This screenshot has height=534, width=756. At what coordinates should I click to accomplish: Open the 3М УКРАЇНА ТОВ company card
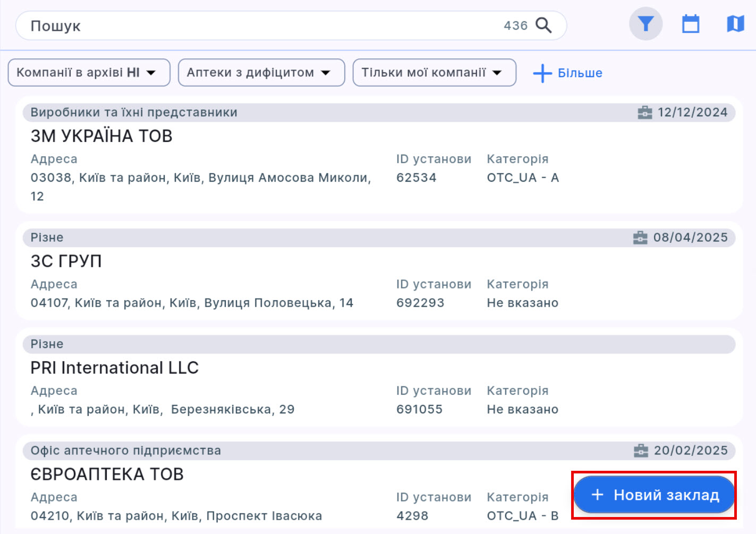pos(101,137)
